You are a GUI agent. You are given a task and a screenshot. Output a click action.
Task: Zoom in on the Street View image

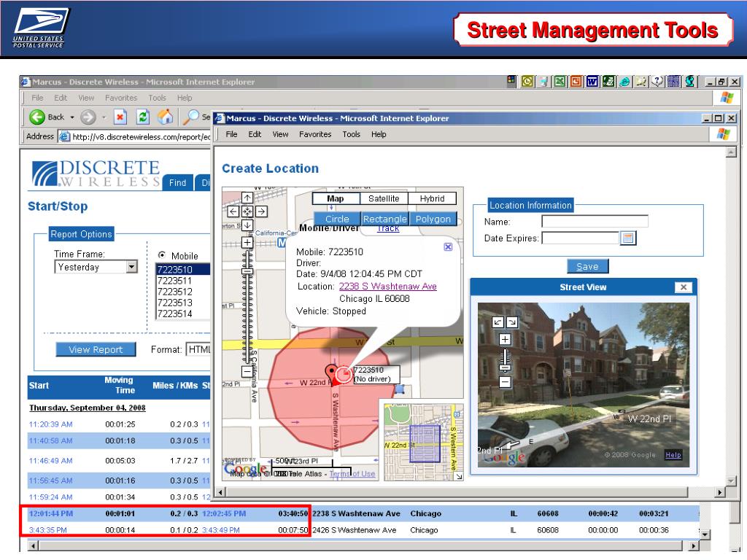(x=505, y=339)
